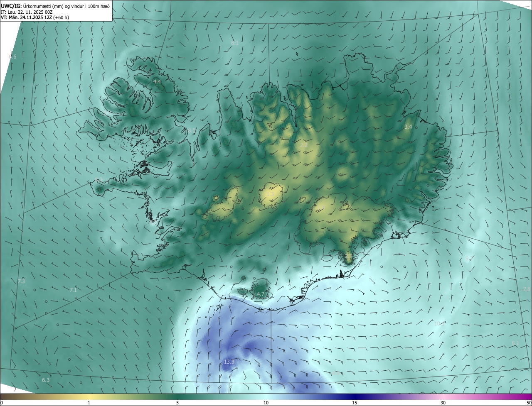This screenshot has height=406, width=532.
Task: Click the 15 tick on the color scale
Action: coord(355,403)
